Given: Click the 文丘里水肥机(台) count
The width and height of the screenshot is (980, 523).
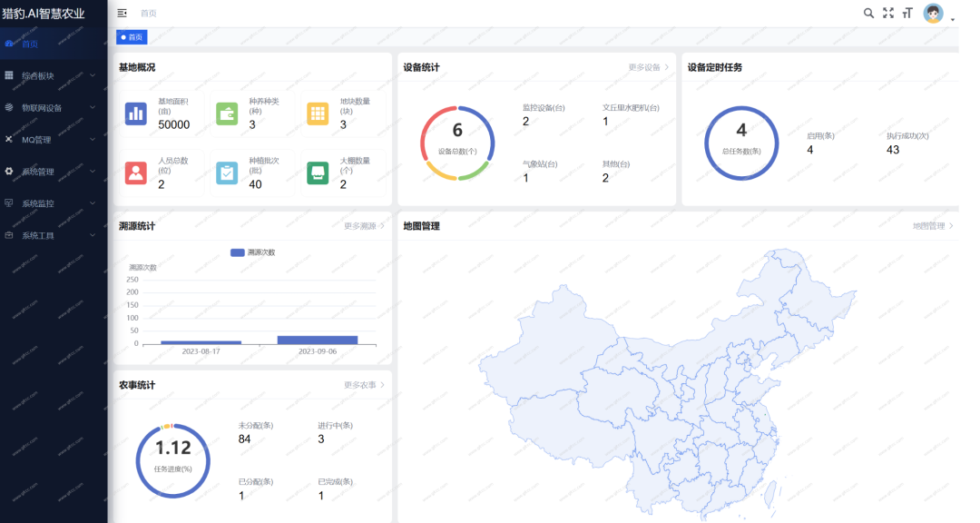Looking at the screenshot, I should (x=605, y=122).
